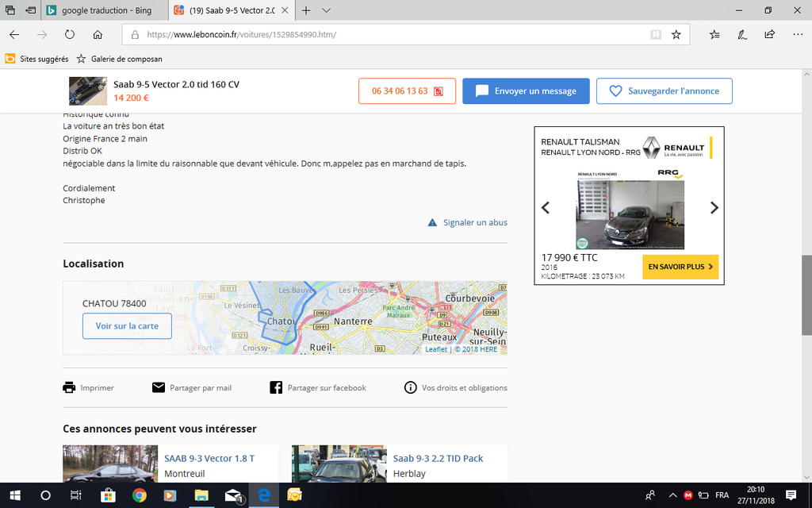
Task: Go back to the previous page
Action: 14,35
